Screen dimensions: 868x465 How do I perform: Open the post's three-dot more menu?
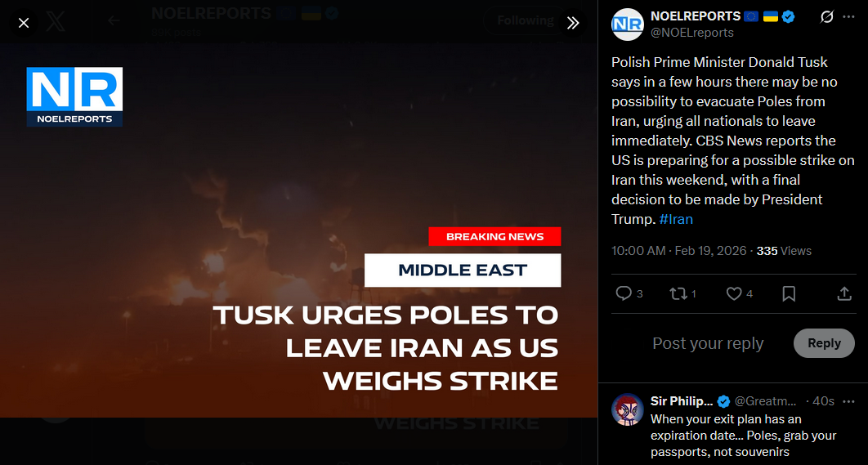point(848,17)
